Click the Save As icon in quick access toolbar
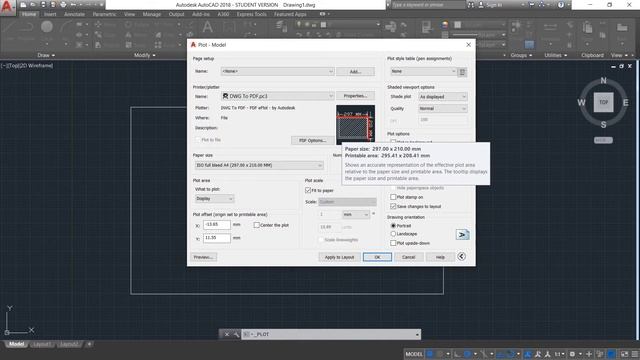This screenshot has width=640, height=360. (53, 5)
